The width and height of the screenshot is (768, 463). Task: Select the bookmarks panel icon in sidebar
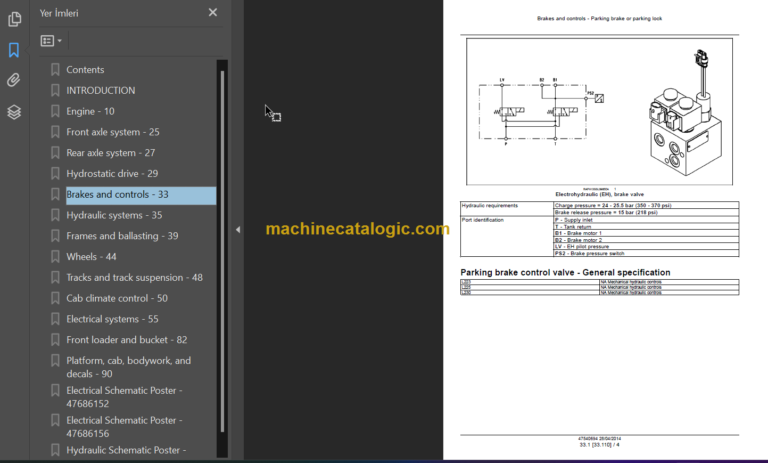14,50
